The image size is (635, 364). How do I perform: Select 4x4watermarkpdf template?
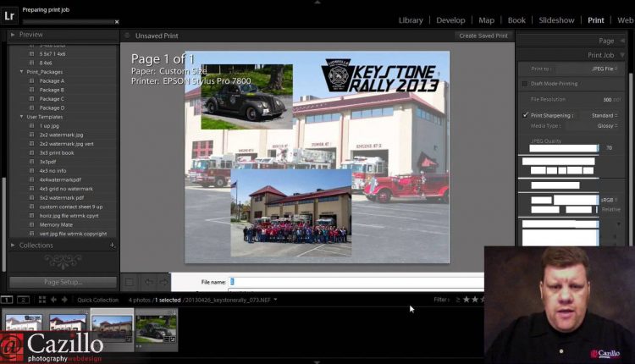coord(60,179)
